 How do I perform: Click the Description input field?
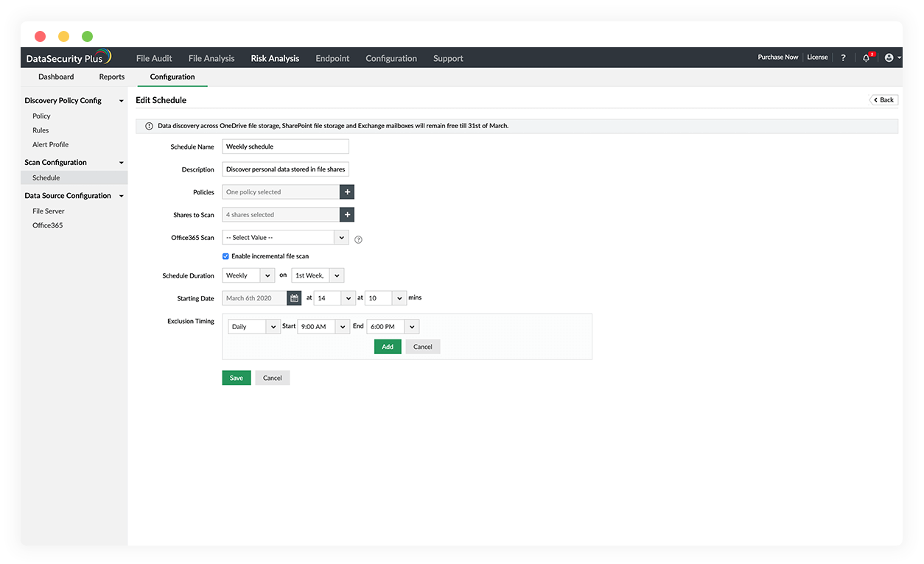click(285, 169)
